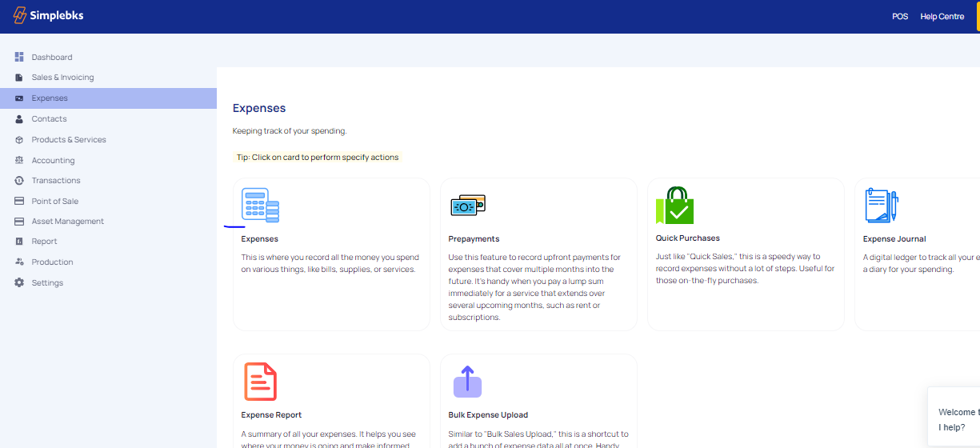Click the Quick Purchases shopping bag icon
The height and width of the screenshot is (448, 980).
pos(674,206)
